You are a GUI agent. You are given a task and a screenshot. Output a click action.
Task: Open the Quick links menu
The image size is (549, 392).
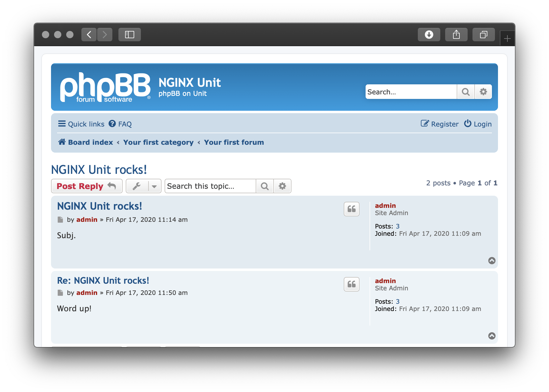pos(81,124)
